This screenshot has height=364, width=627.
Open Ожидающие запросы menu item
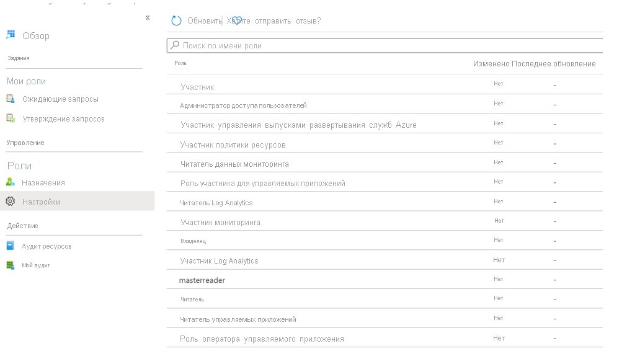click(x=60, y=99)
